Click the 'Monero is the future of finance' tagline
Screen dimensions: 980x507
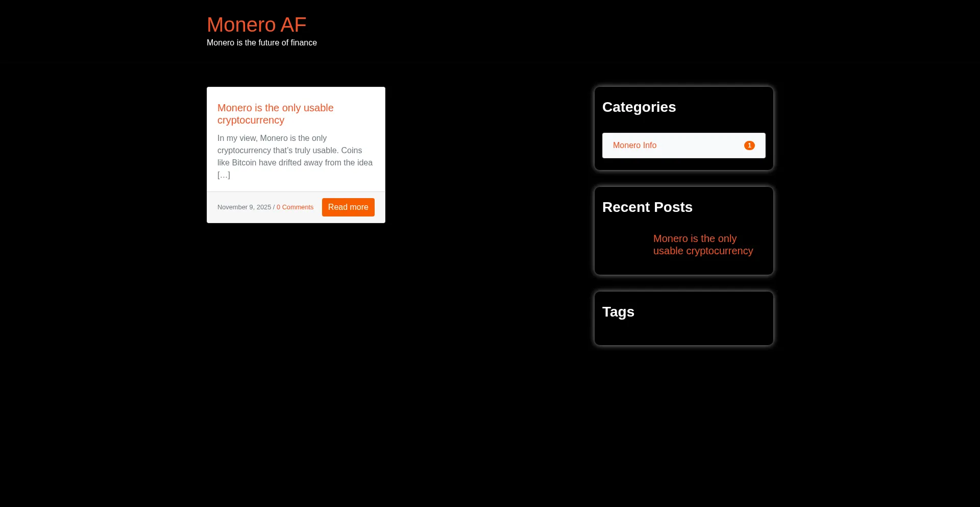point(261,43)
